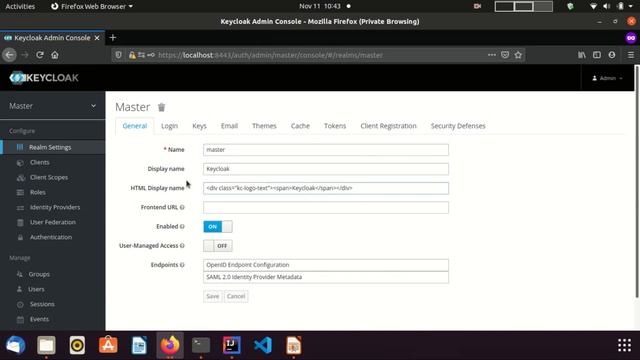Screen dimensions: 640x360
Task: Open Clients from the sidebar
Action: point(40,162)
